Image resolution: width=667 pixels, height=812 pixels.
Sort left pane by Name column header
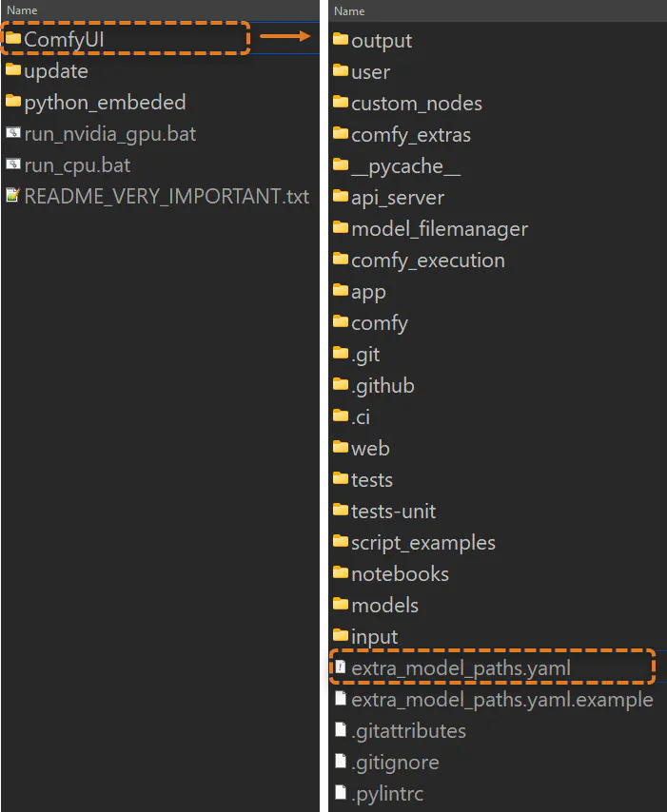coord(22,10)
